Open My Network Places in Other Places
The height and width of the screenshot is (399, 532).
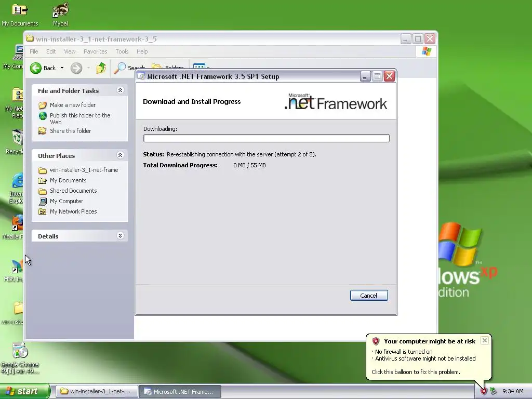tap(73, 212)
